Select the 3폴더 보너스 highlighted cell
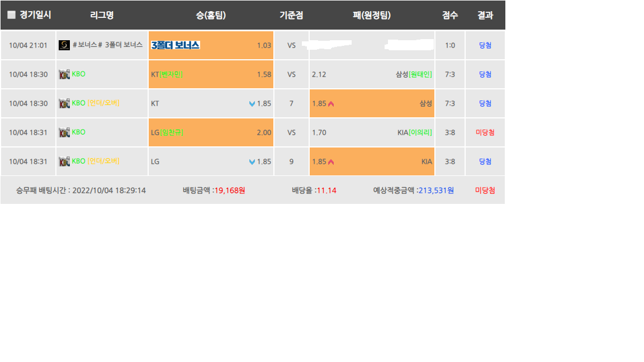Screen dimensions: 644x362 (x=211, y=45)
